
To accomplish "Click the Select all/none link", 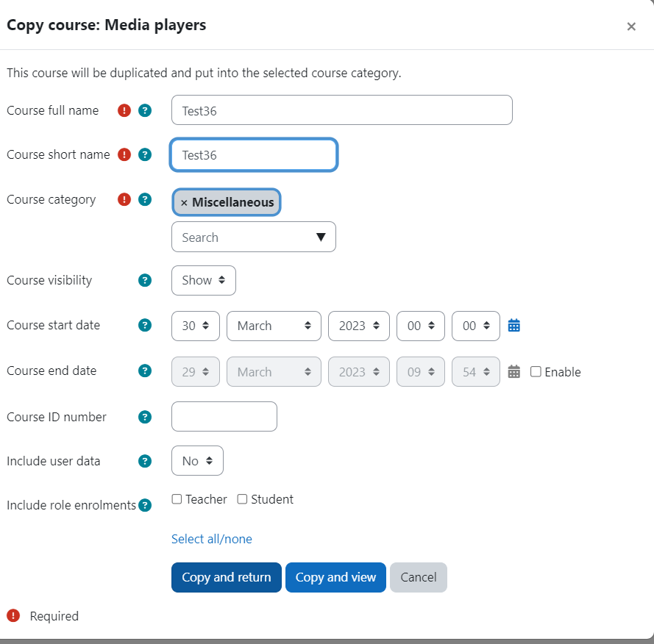I will tap(211, 539).
